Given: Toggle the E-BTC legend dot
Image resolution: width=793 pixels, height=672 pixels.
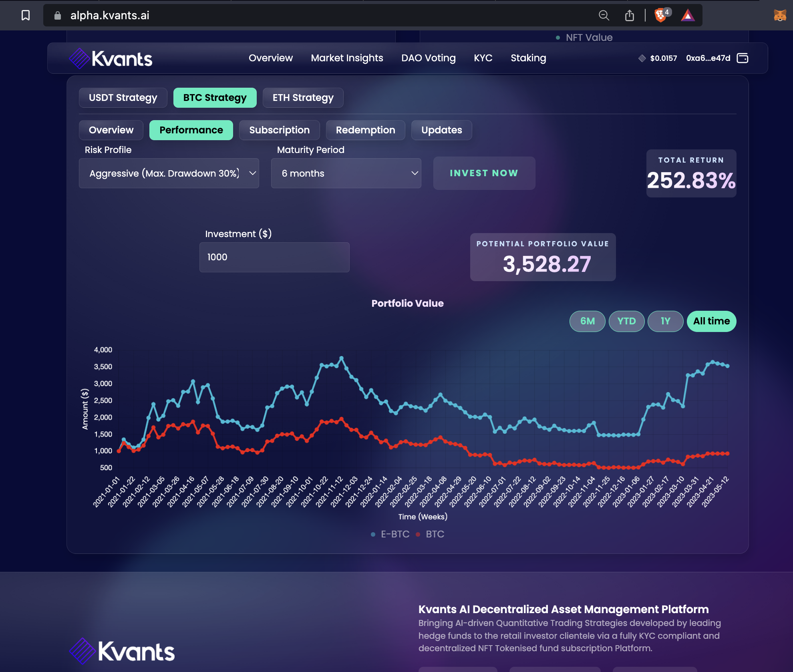Looking at the screenshot, I should (373, 534).
